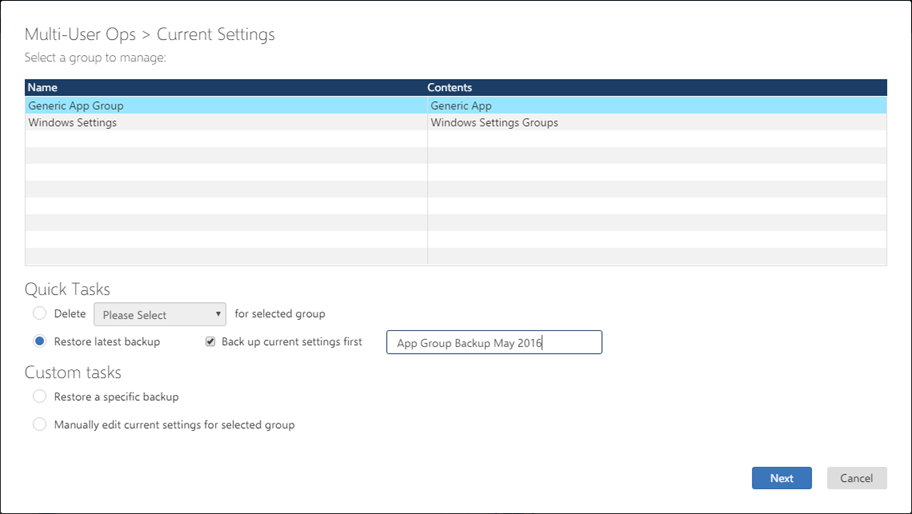
Task: Uncheck Back up current settings first
Action: pos(210,342)
